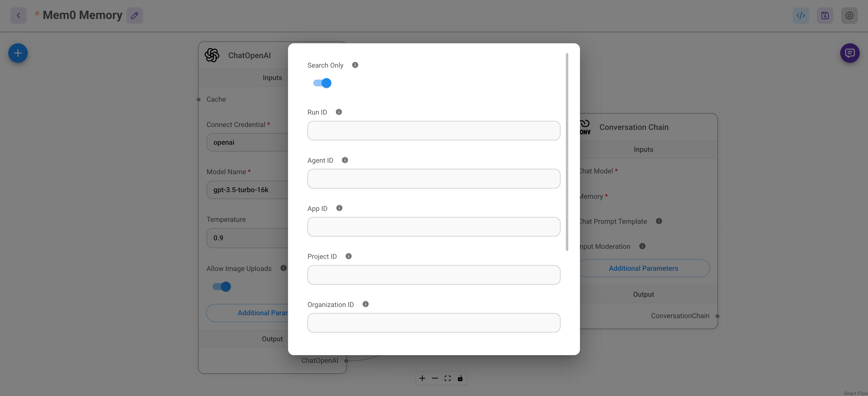Toggle the canvas lock interactivity icon
The width and height of the screenshot is (868, 396).
click(460, 378)
